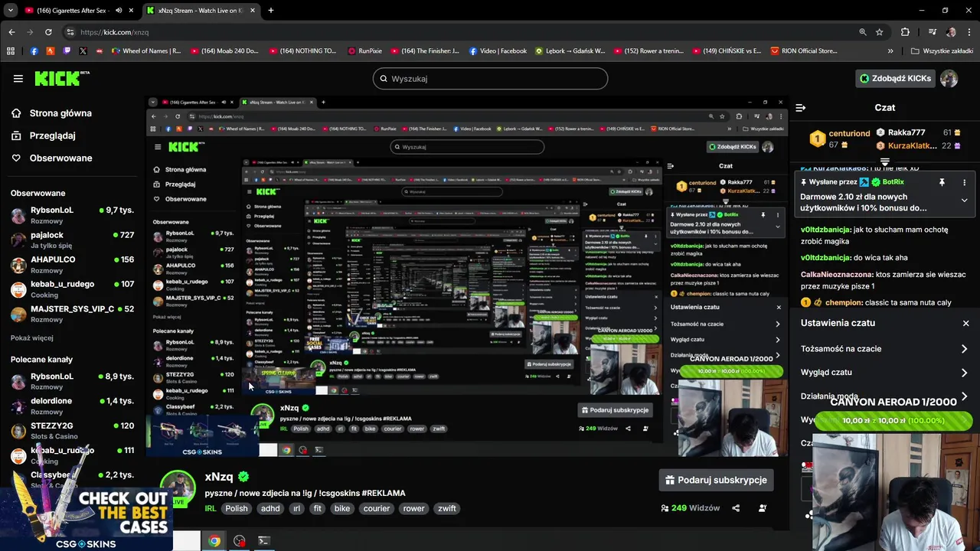Open Chrome three-dot menu
This screenshot has width=980, height=551.
(969, 32)
